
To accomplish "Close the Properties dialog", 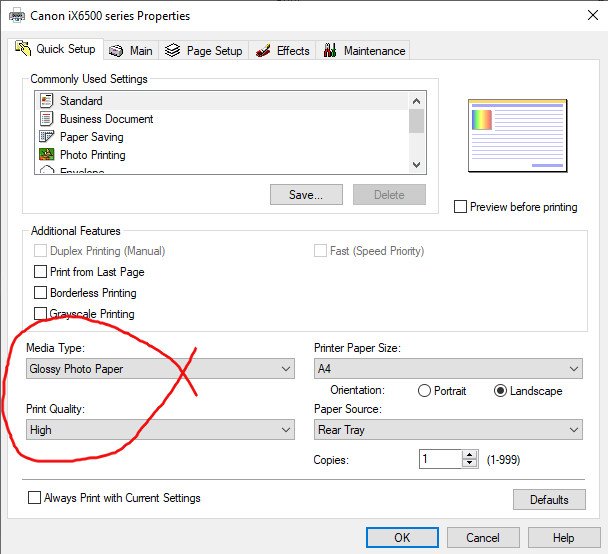I will click(592, 16).
